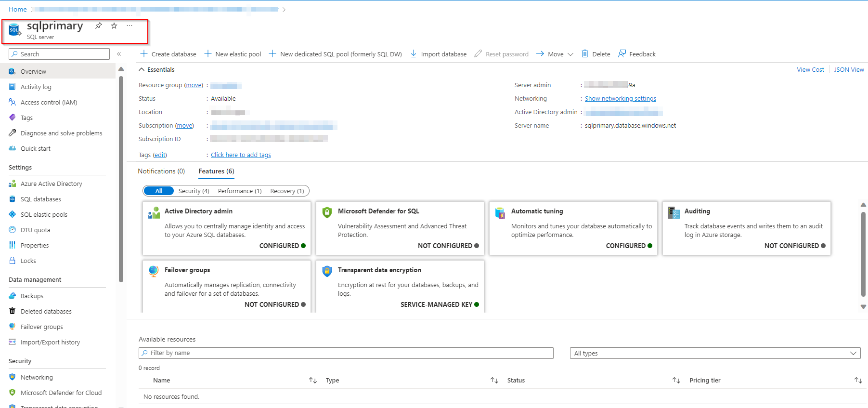Open Overview in the sidebar

point(58,71)
